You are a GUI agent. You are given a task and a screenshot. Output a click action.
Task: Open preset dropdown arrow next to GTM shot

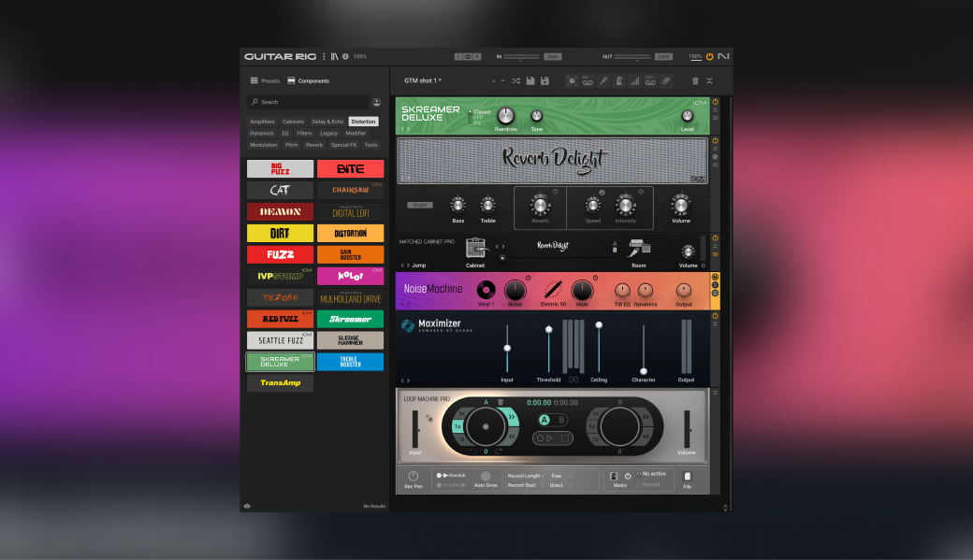click(x=502, y=81)
